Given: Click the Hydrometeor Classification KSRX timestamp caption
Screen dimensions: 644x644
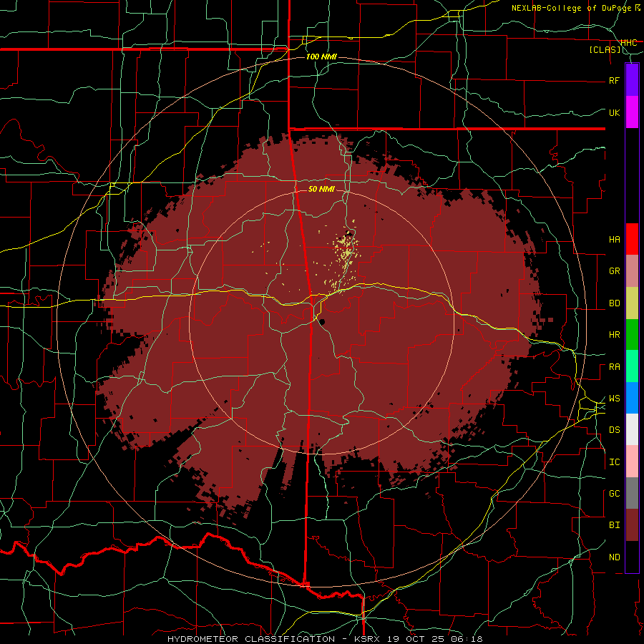Looking at the screenshot, I should [325, 639].
